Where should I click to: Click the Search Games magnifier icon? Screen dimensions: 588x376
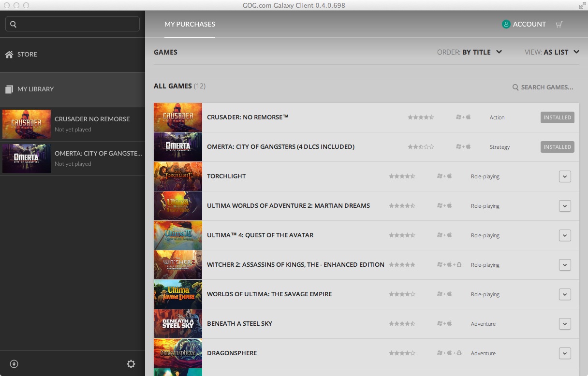515,87
